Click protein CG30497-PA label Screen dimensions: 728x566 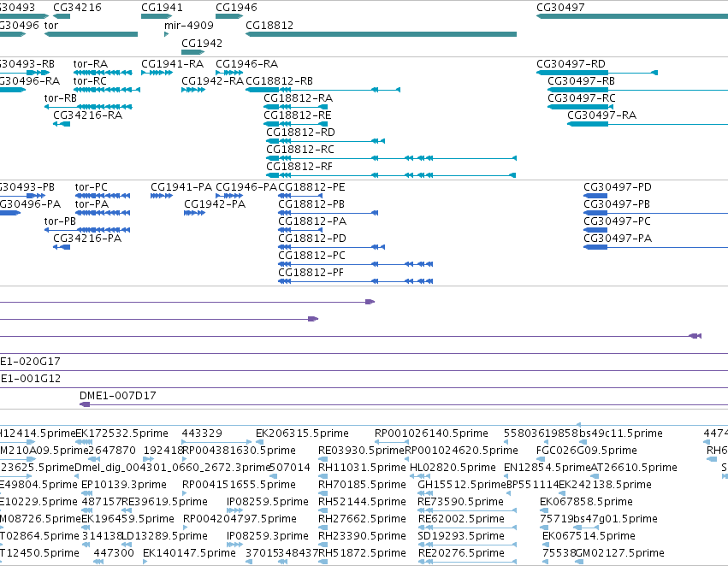(618, 239)
